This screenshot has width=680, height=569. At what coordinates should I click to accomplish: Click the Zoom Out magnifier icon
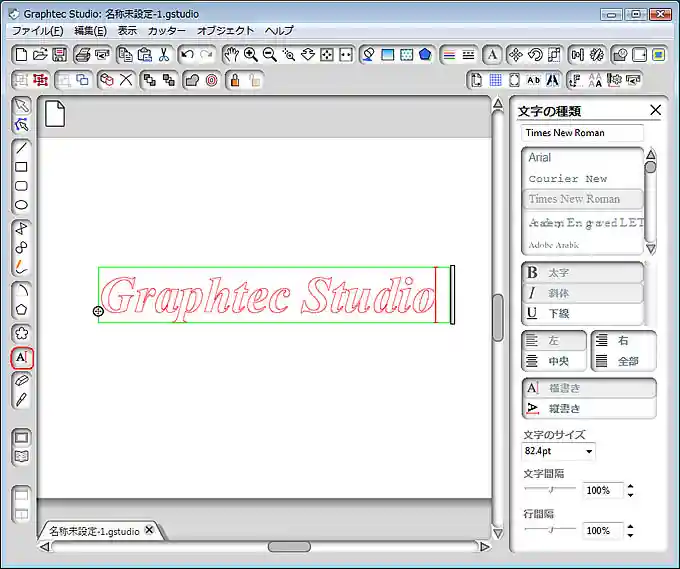[270, 55]
